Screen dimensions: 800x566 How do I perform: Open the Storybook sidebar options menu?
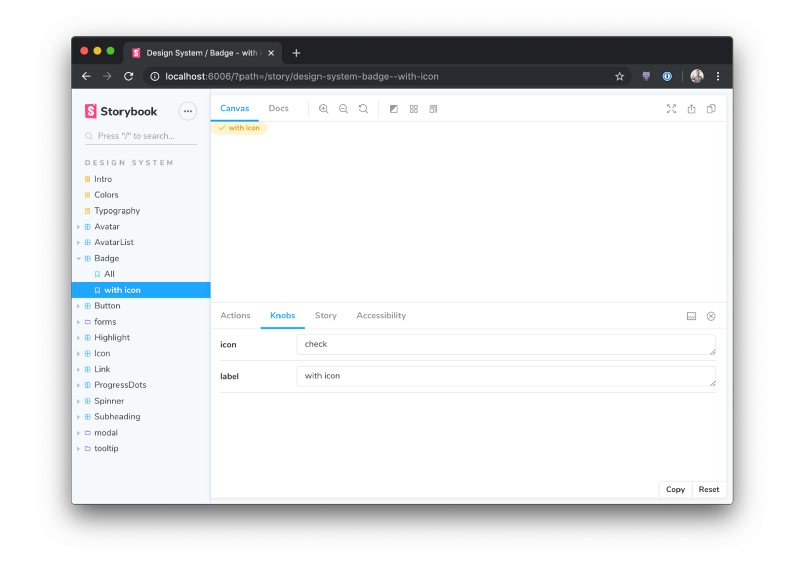(x=188, y=111)
